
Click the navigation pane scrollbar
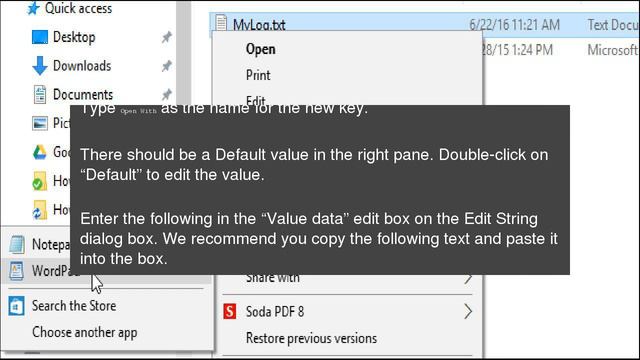[x=183, y=53]
